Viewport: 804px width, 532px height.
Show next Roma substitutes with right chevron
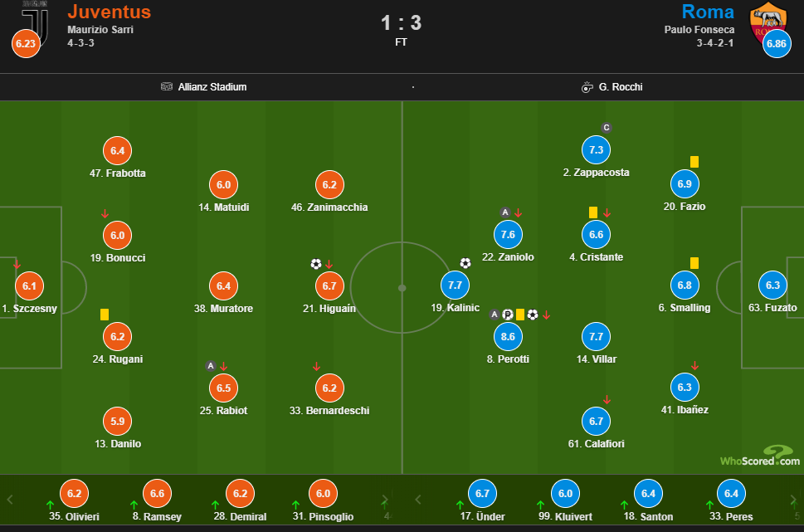[793, 499]
